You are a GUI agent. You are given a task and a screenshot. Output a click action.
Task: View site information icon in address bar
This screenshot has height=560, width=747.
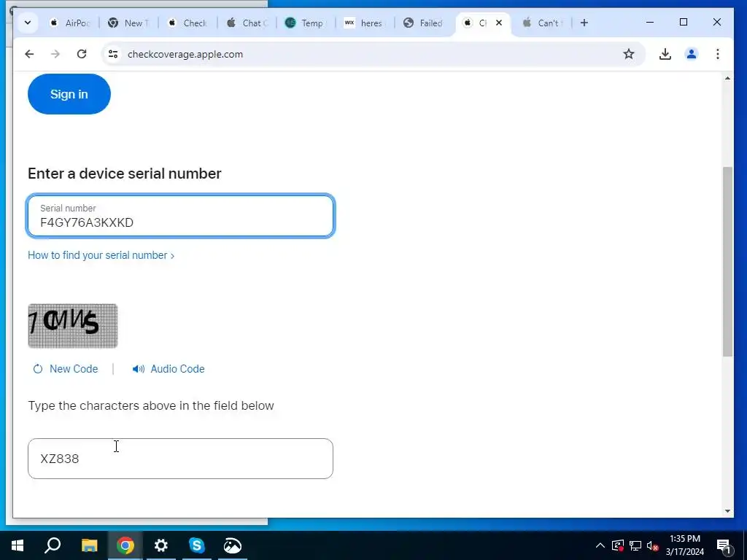113,54
